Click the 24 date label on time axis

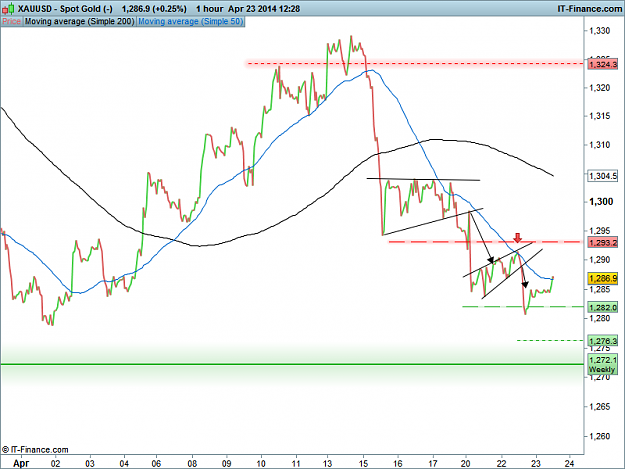tap(569, 463)
